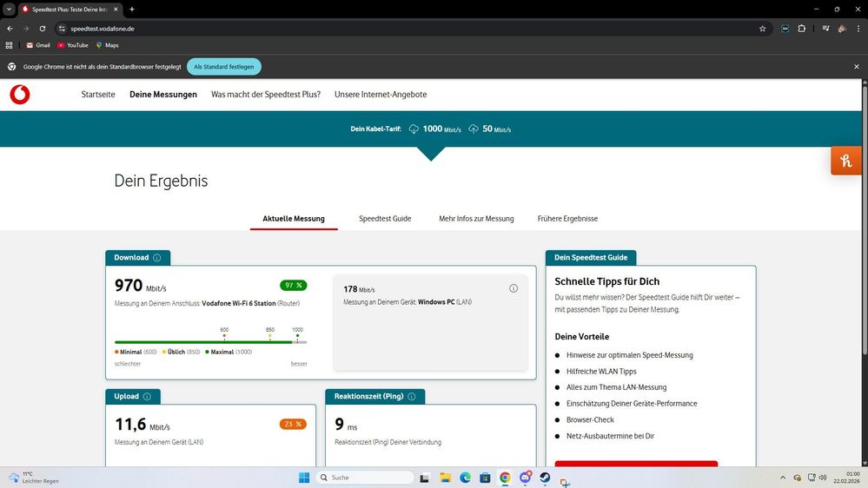Click Hilfreiche WLAN Tipps list item
This screenshot has height=488, width=868.
601,372
